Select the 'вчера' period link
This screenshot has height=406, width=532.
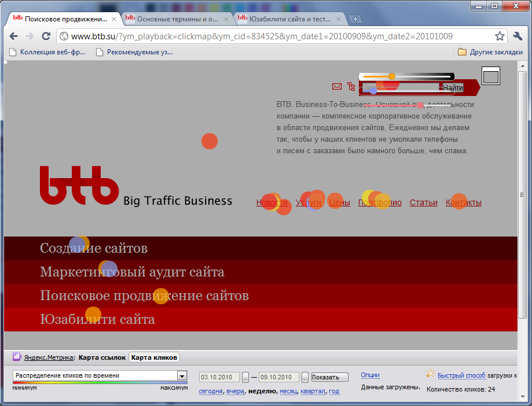(x=235, y=391)
